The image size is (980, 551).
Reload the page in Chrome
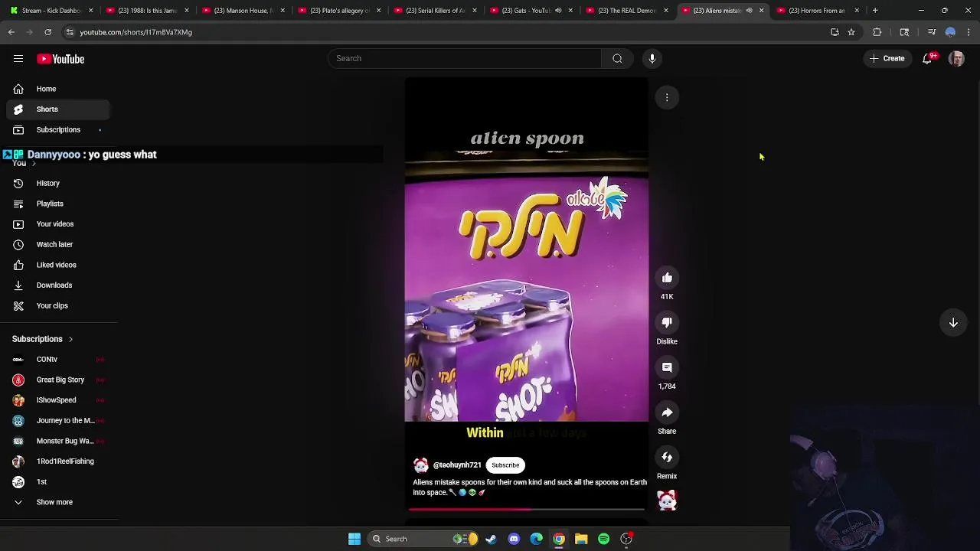[x=47, y=32]
